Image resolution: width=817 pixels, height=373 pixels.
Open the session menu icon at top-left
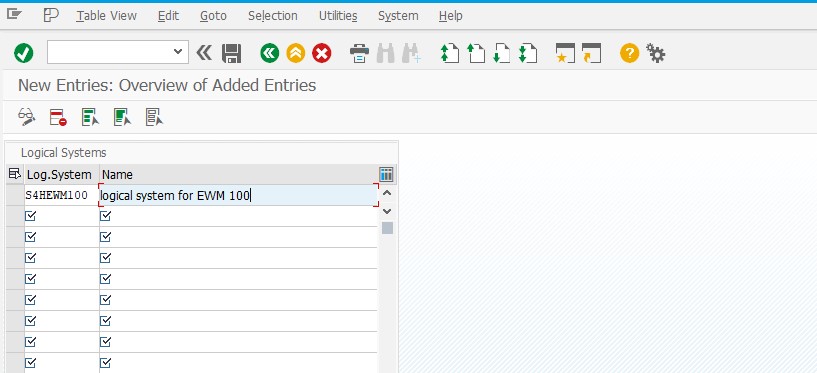[14, 15]
